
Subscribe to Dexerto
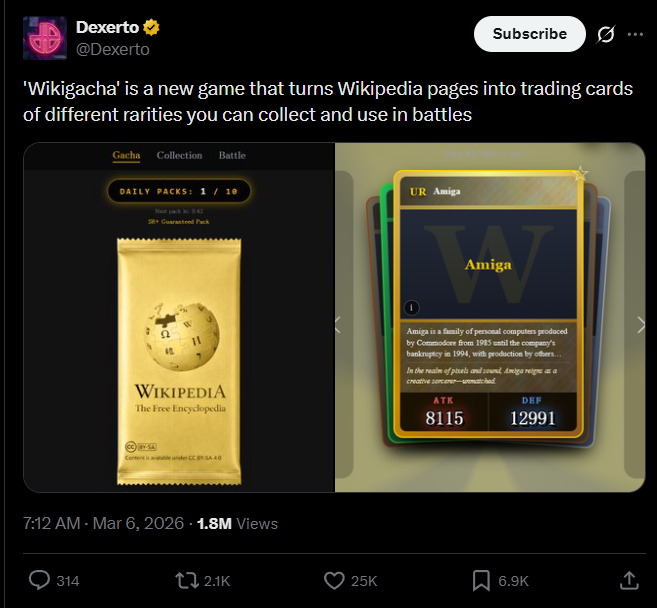pos(530,34)
